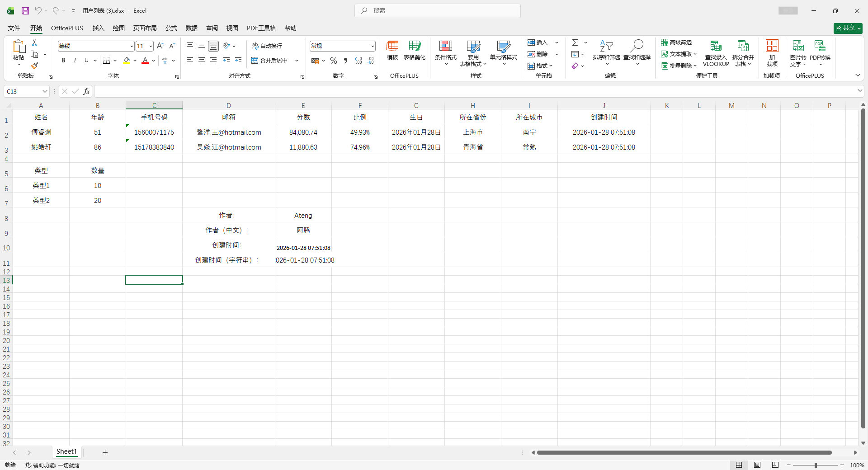
Task: Expand the number format dropdown showing 常规
Action: pos(373,46)
